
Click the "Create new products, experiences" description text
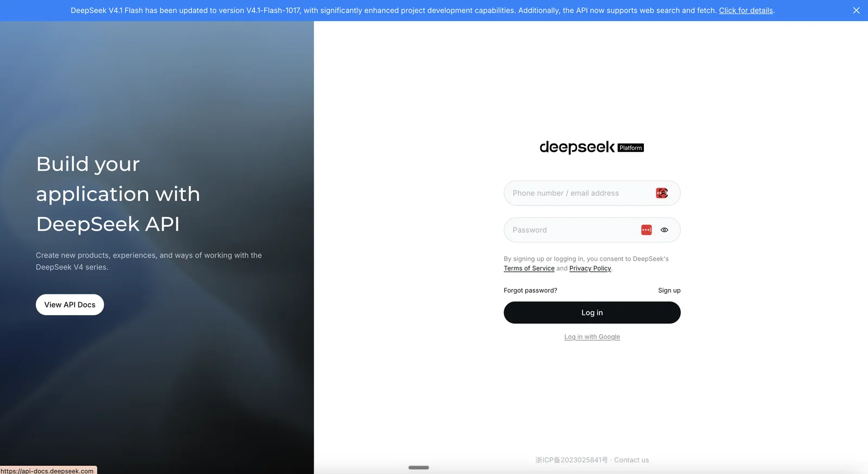pyautogui.click(x=149, y=261)
